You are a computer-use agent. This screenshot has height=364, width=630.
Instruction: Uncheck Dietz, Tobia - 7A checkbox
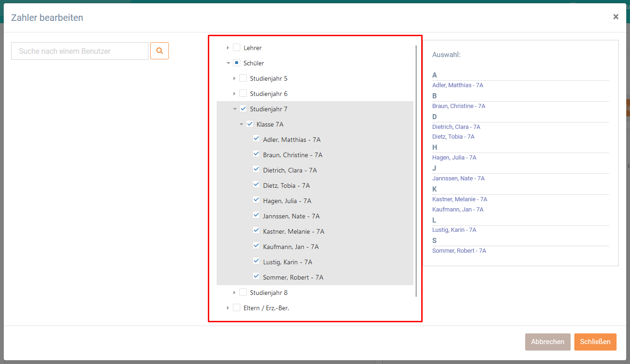tap(256, 185)
